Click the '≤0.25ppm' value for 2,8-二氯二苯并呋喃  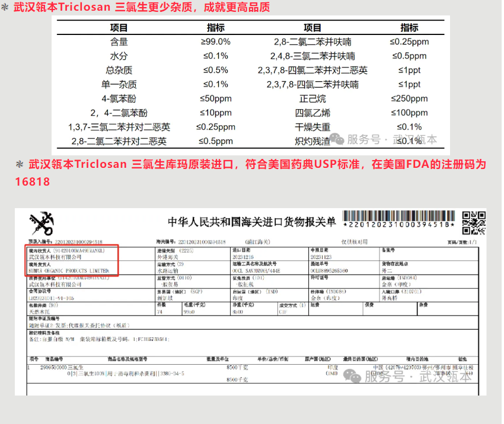point(409,42)
